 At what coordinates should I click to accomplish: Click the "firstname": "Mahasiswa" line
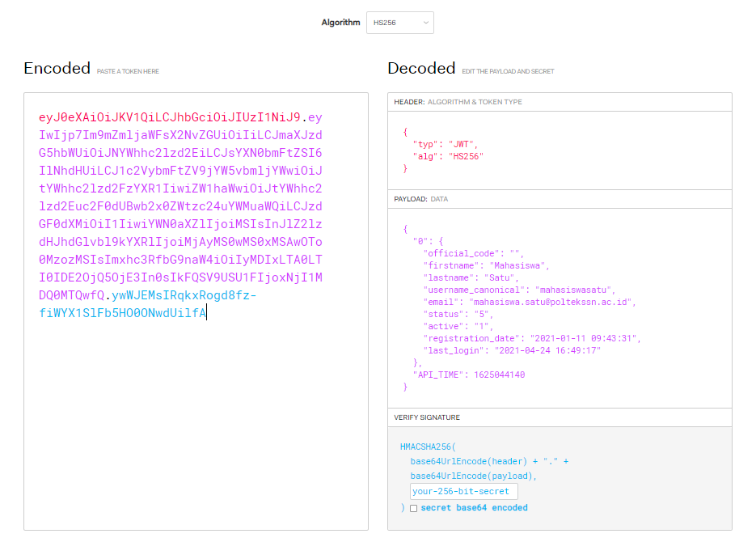point(486,265)
